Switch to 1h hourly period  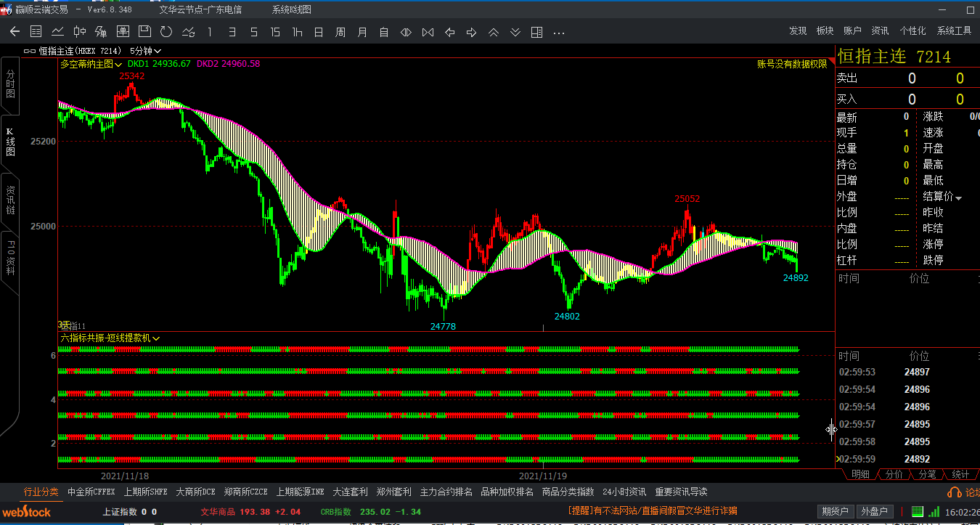(297, 31)
